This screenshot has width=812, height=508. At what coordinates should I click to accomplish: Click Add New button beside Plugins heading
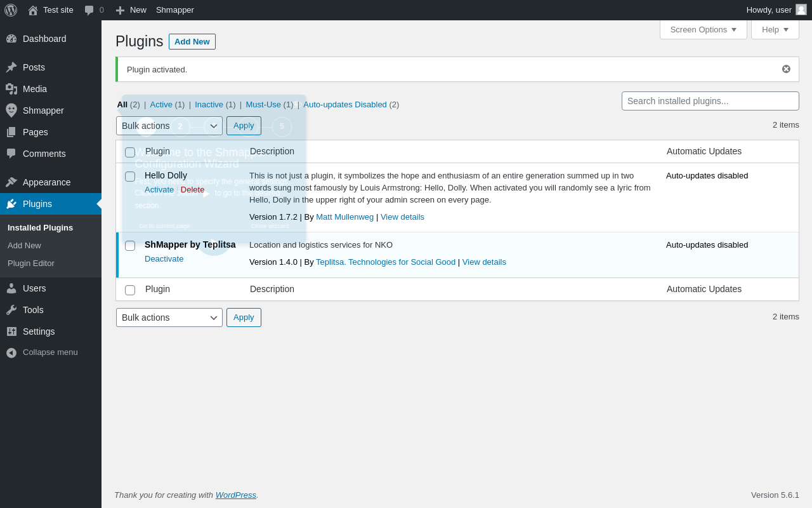(x=192, y=41)
